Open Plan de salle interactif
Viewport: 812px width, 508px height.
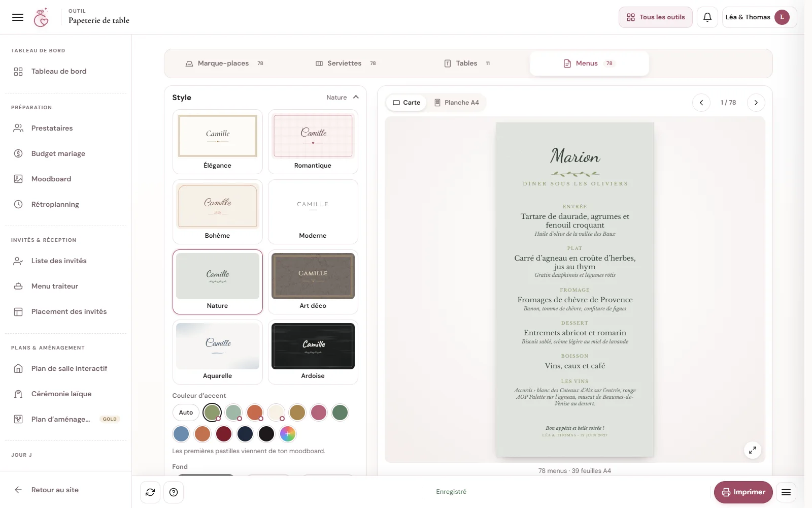click(x=66, y=368)
